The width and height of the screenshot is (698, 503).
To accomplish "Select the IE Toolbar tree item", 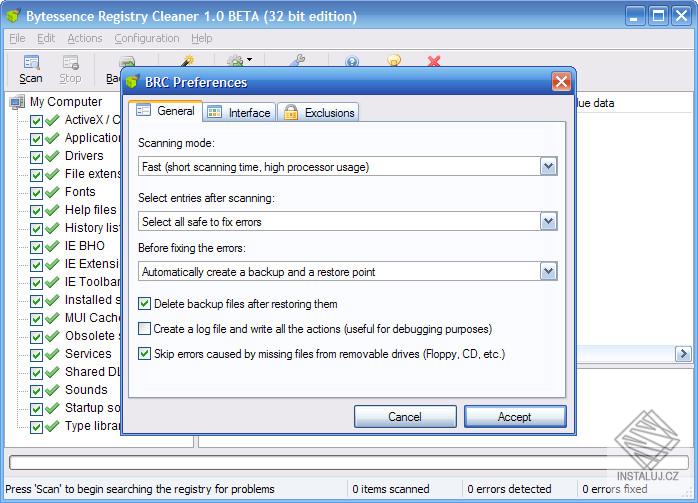I will pyautogui.click(x=93, y=282).
